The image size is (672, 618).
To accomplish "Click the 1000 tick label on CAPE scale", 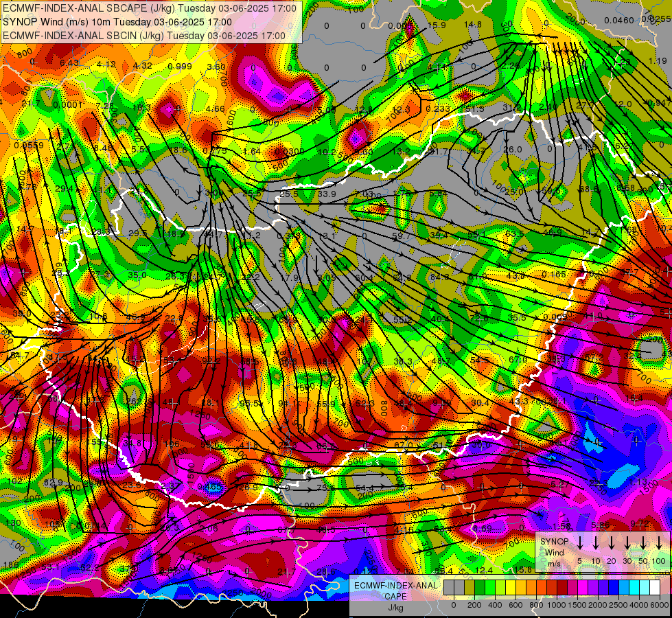I will click(557, 605).
